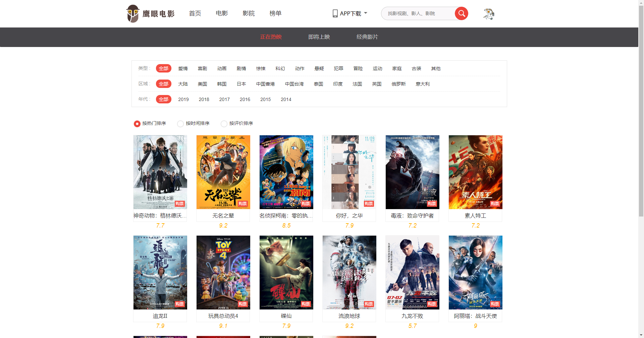Open the 碟仙 movie poster
Screen dimensions: 644x338
coord(286,273)
